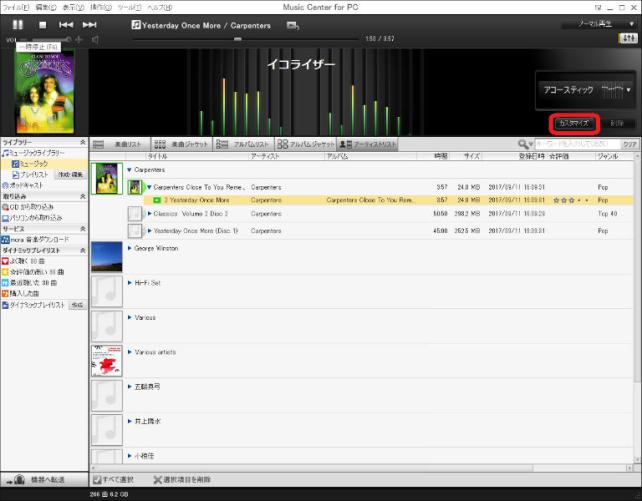This screenshot has width=642, height=501.
Task: Switch to the 楽曲リスト view tab
Action: (120, 144)
